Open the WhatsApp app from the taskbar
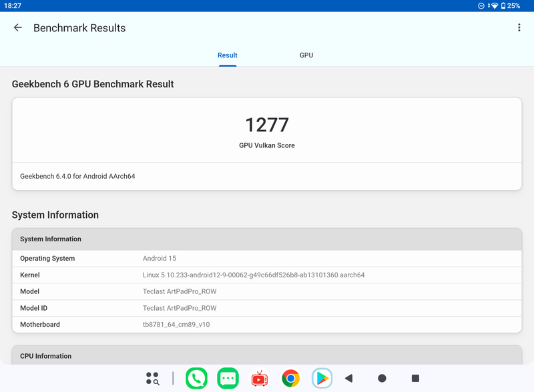Image resolution: width=534 pixels, height=392 pixels. [x=197, y=379]
